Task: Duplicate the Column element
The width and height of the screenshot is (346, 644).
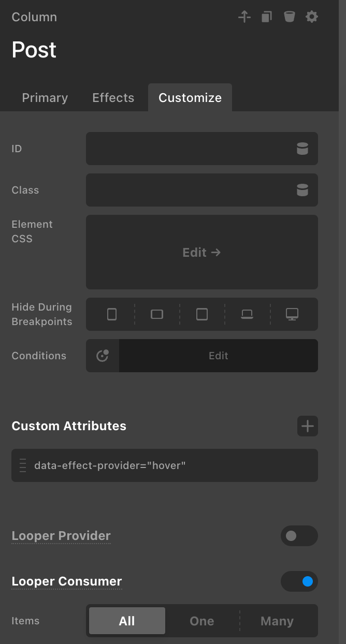Action: click(x=267, y=17)
